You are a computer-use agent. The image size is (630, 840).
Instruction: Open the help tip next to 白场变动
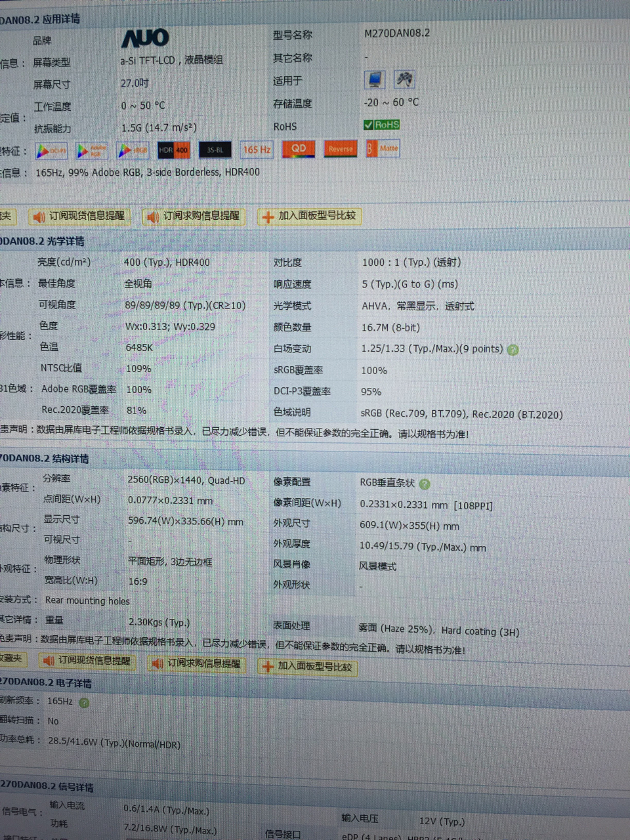tap(513, 349)
